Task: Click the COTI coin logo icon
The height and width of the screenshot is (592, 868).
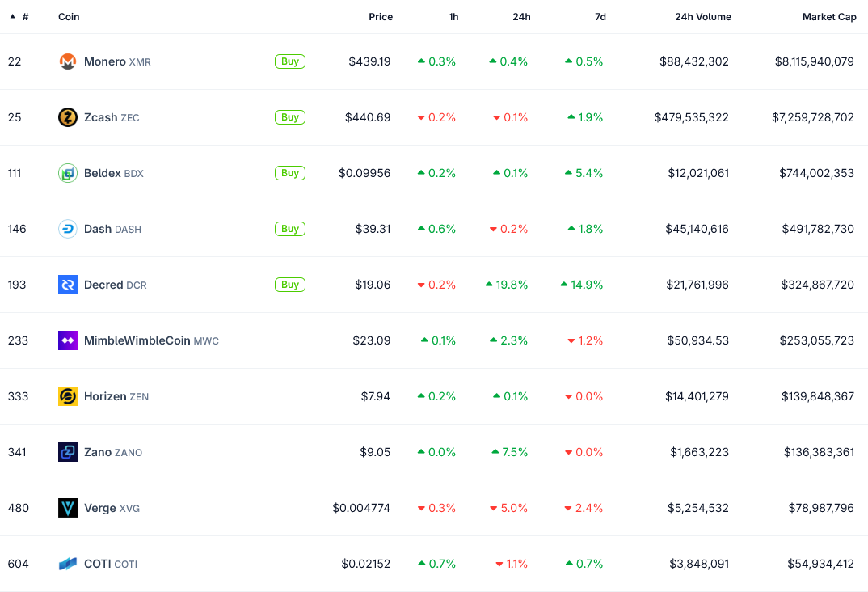Action: coord(68,564)
